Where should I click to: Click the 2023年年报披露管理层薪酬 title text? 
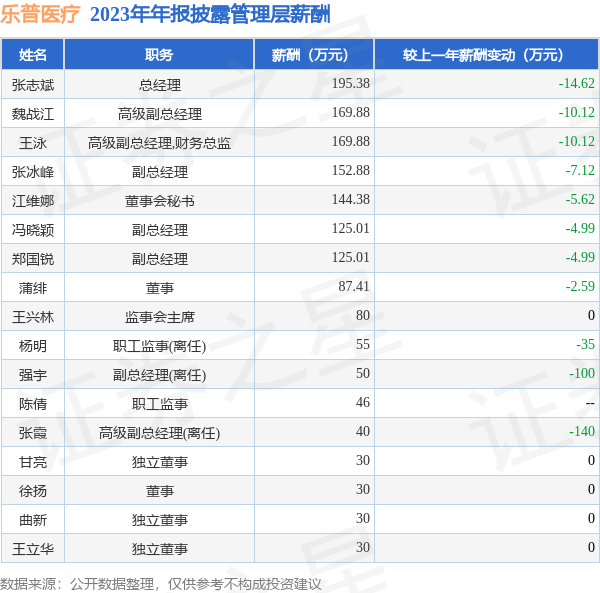tap(210, 15)
